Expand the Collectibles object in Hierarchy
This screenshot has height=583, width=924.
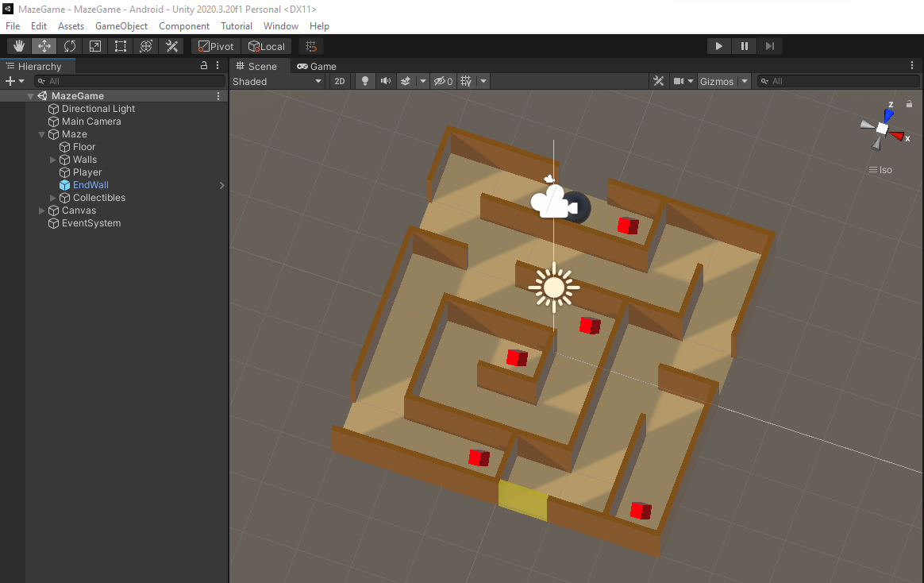point(53,198)
